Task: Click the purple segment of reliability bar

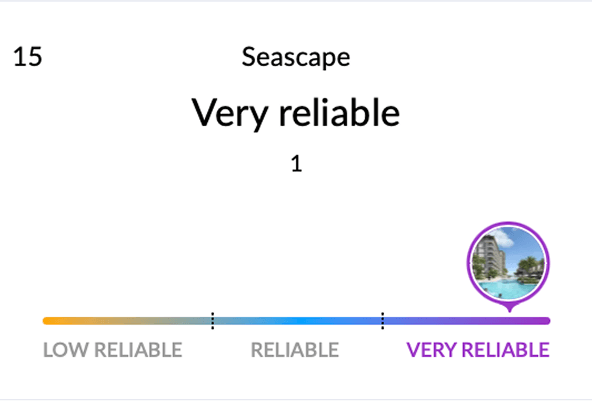Action: click(467, 321)
